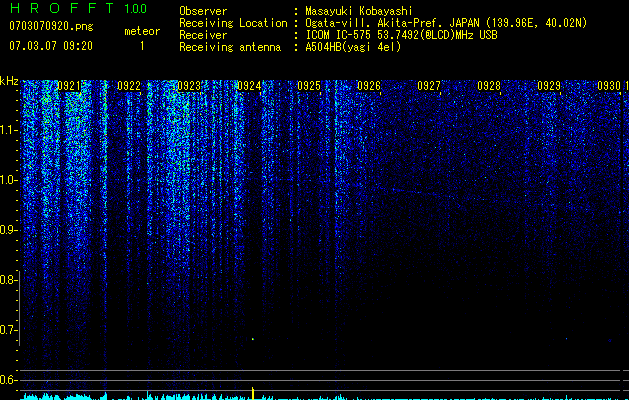Click the yellow meteor echo spike at bottom
This screenshot has height=400, width=629.
coord(253,393)
